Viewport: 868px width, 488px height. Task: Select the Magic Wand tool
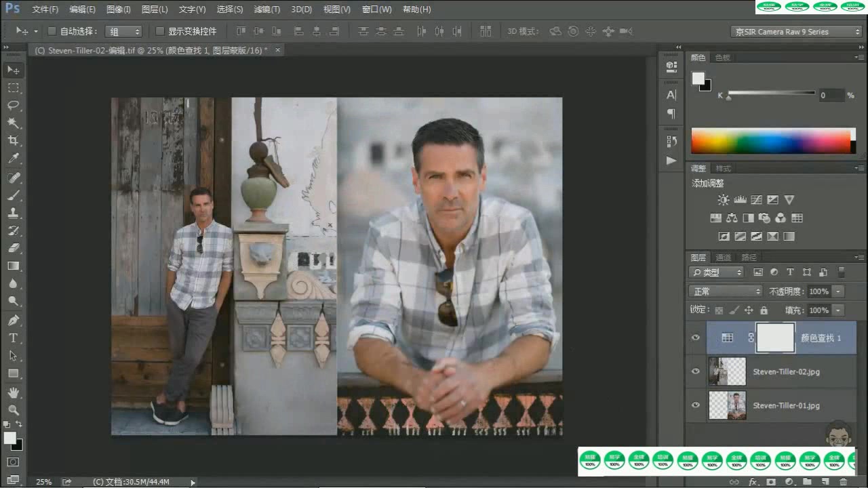tap(13, 123)
